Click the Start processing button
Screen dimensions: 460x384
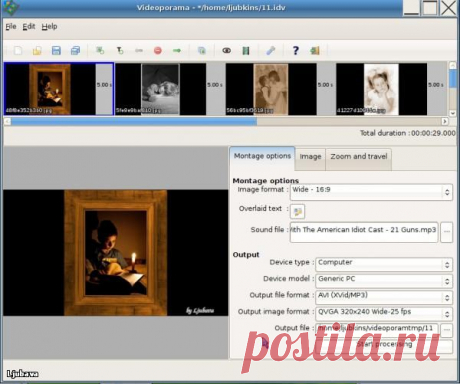tap(384, 345)
